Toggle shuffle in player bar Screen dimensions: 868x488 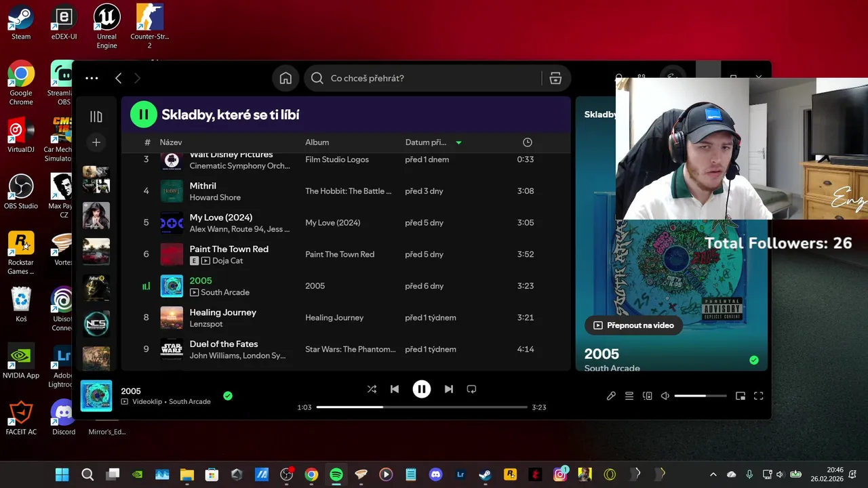[372, 389]
